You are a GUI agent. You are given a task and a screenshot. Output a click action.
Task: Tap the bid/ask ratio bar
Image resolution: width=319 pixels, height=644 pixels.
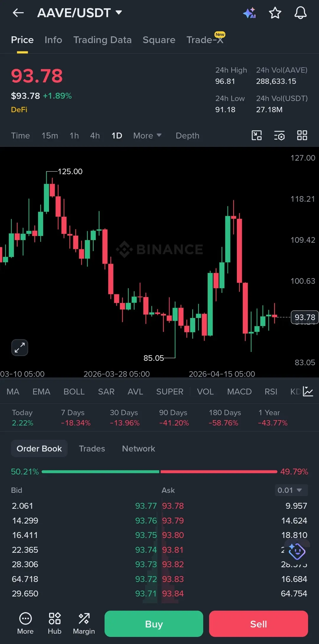pos(159,472)
